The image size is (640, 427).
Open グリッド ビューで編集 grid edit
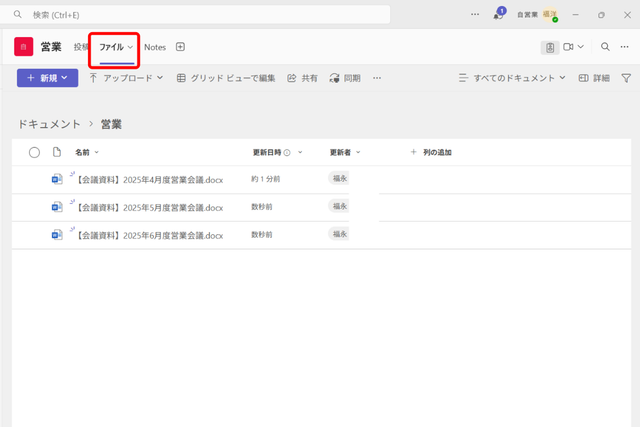point(181,78)
